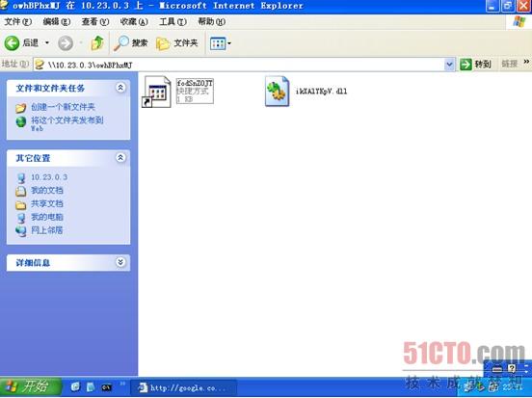532x398 pixels.
Task: Click the create new folder link
Action: [x=63, y=107]
